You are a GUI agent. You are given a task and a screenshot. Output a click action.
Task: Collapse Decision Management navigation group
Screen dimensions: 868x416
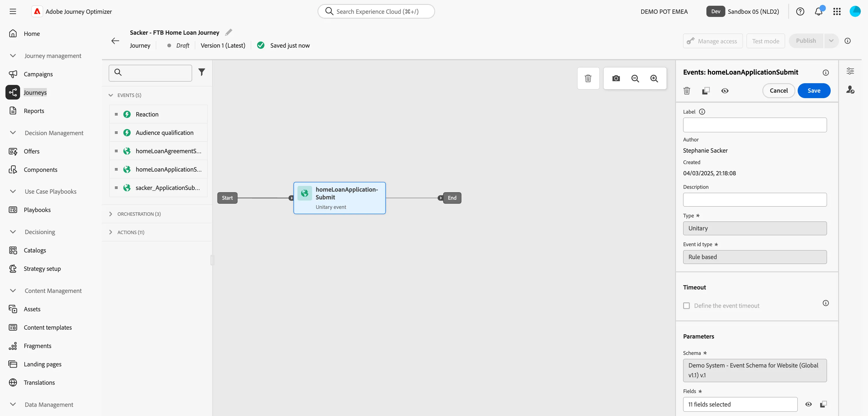click(13, 133)
